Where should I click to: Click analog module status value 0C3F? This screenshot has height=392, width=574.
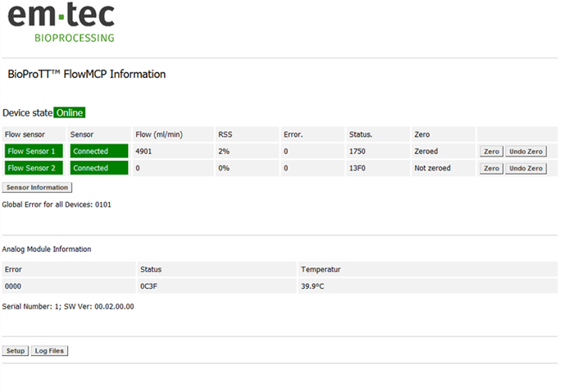(x=150, y=286)
